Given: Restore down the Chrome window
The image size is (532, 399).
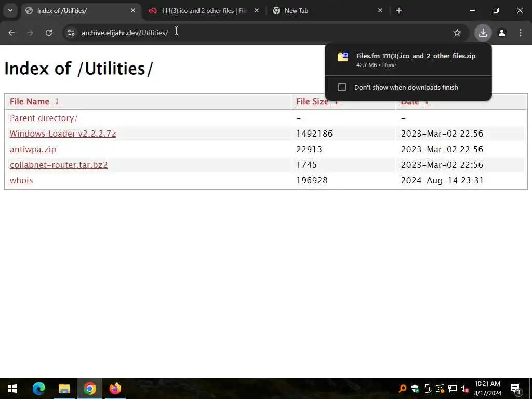Looking at the screenshot, I should tap(496, 11).
